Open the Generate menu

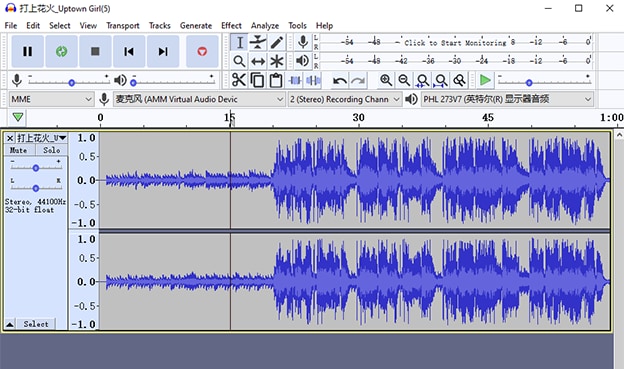click(196, 25)
